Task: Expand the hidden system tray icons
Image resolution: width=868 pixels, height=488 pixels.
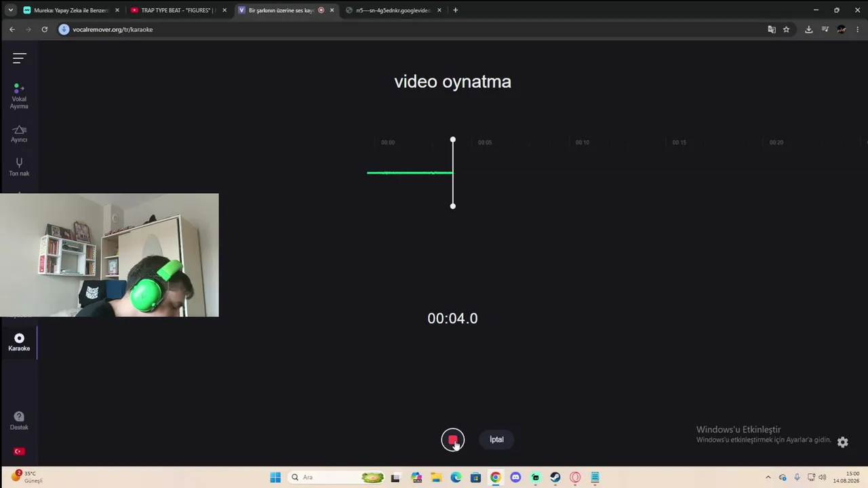Action: point(768,477)
